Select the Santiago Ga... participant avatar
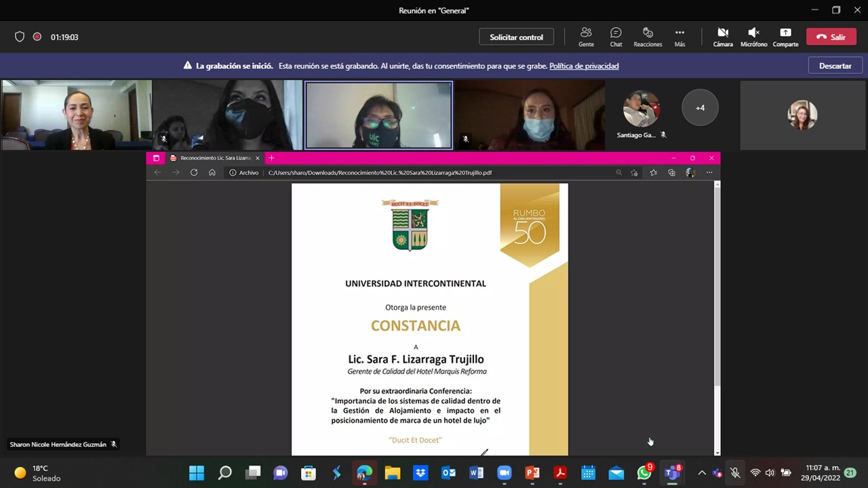868x488 pixels. tap(641, 109)
